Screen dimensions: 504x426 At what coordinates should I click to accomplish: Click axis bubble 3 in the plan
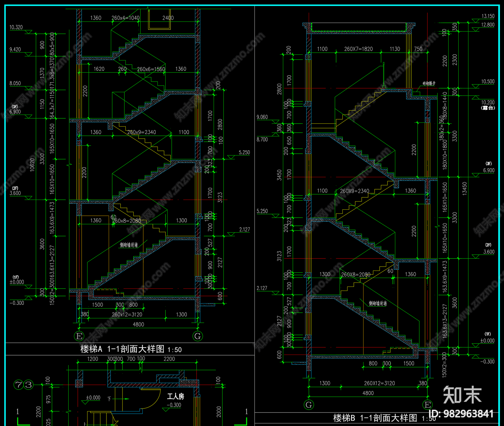pyautogui.click(x=29, y=384)
